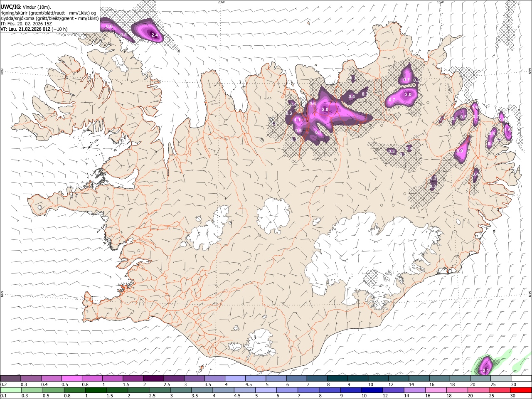
Task: Pick the white 30+ snow legend swatch
Action: coord(521,379)
